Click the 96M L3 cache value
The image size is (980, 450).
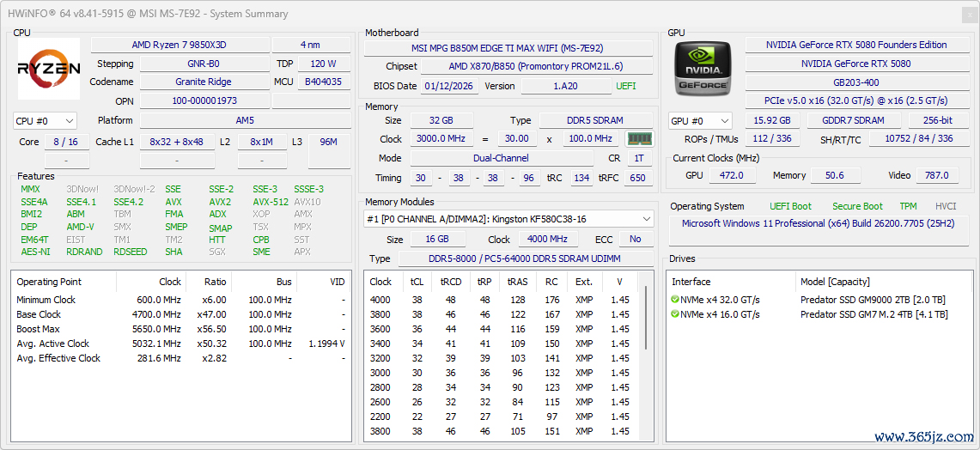(x=329, y=142)
